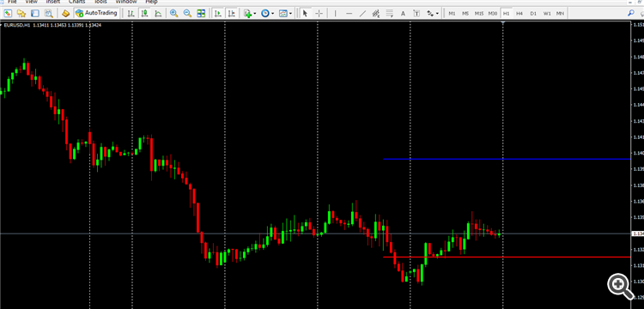Click the current price label on axis

(637, 233)
